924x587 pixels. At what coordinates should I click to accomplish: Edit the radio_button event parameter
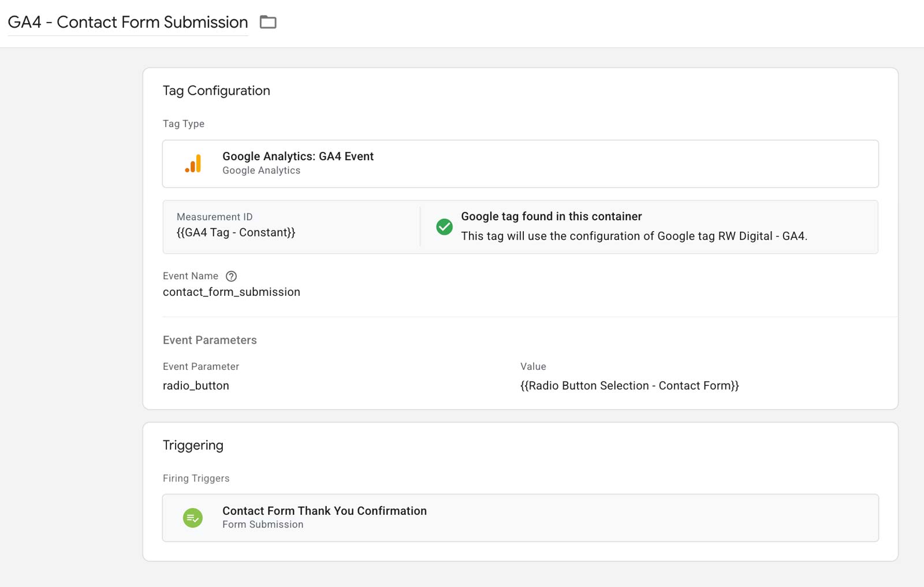tap(195, 385)
